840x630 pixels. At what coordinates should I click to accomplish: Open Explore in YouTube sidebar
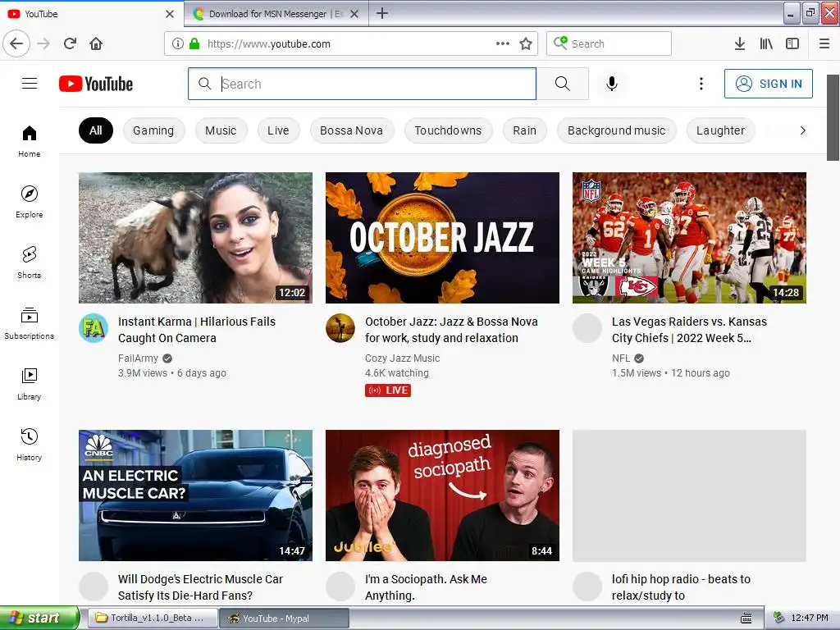(30, 202)
